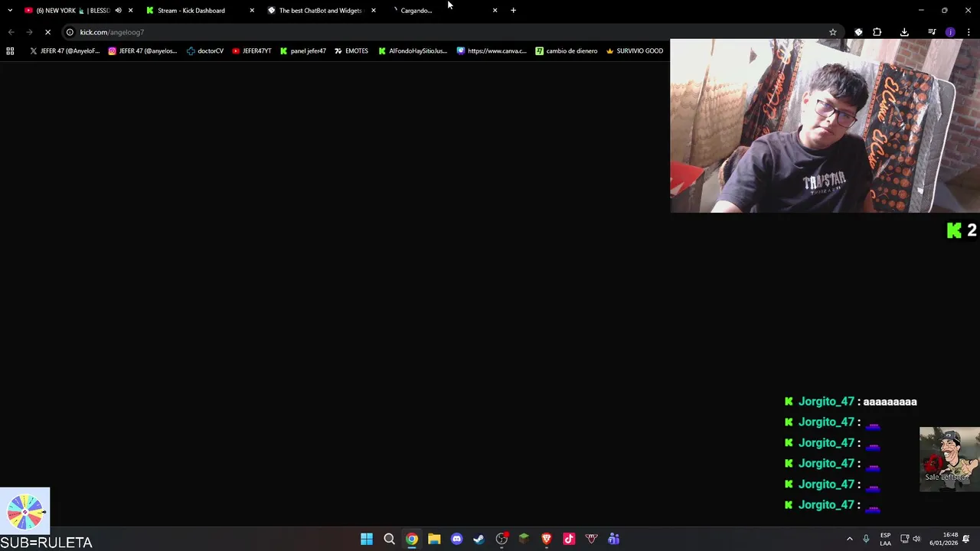Open Google Chrome in the taskbar
Screen dimensions: 980x551
point(412,539)
